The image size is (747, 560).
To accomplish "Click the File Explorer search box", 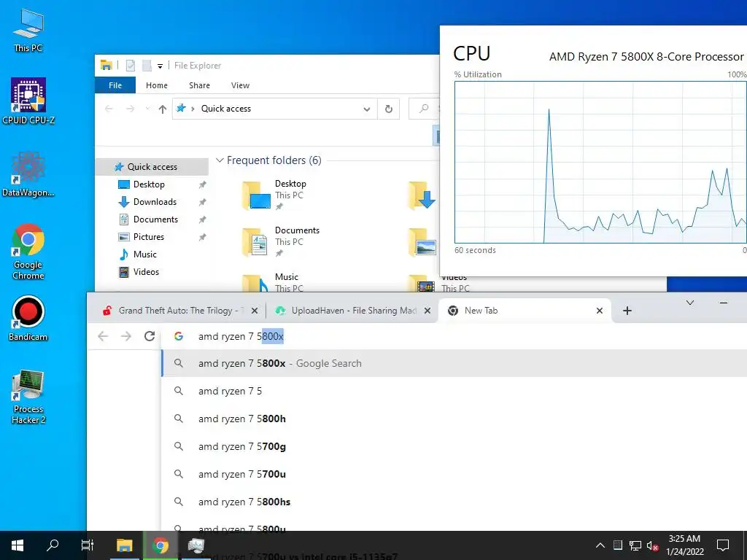I will (425, 109).
